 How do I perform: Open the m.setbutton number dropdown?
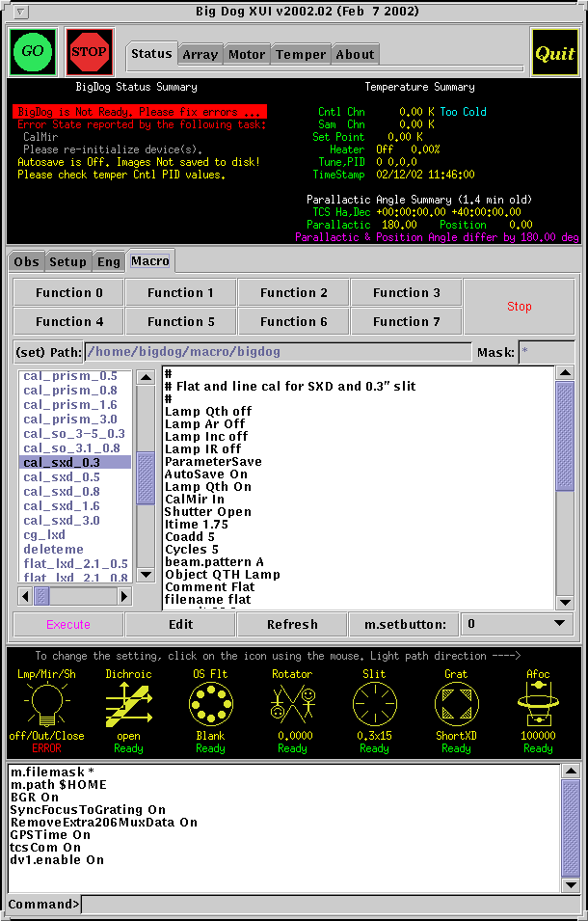(517, 624)
